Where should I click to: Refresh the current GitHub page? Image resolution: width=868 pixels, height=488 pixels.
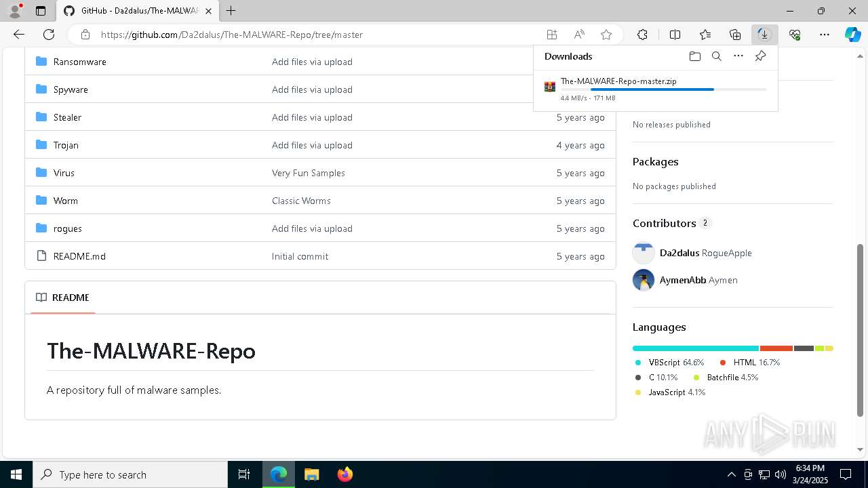pyautogui.click(x=49, y=35)
